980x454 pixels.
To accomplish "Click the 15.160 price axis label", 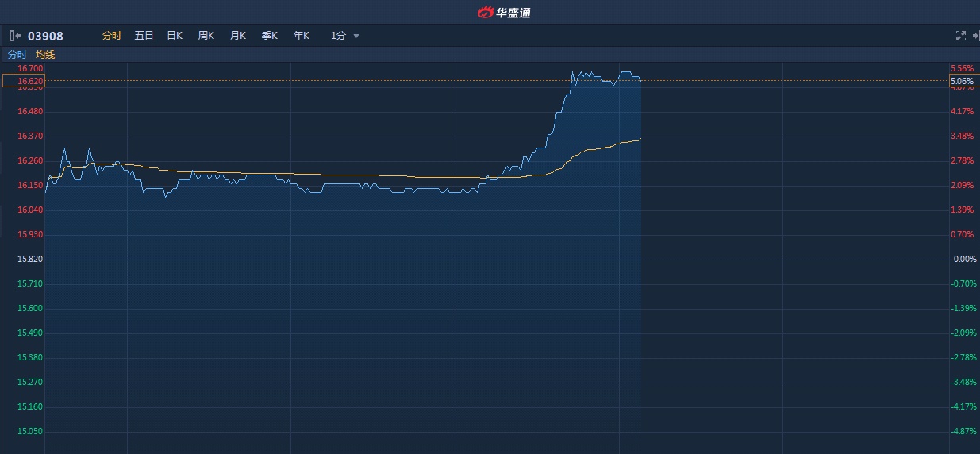I will [x=30, y=407].
